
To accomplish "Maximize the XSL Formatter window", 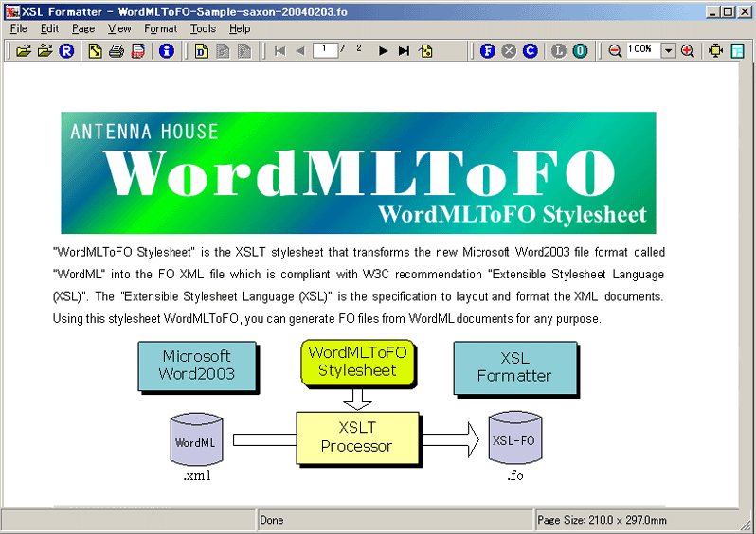I will point(729,11).
